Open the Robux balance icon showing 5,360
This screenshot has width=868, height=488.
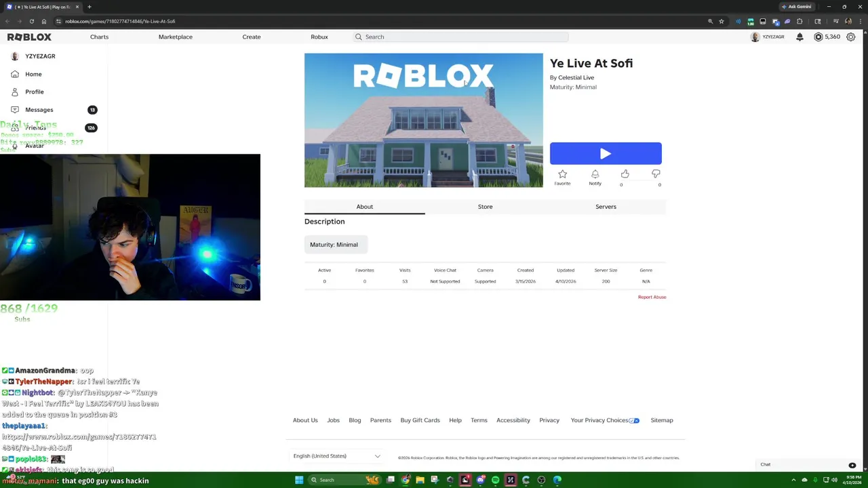click(x=818, y=37)
